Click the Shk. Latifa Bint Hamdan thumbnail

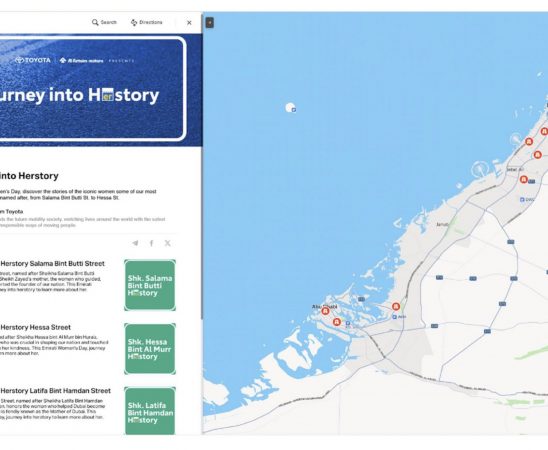150,411
